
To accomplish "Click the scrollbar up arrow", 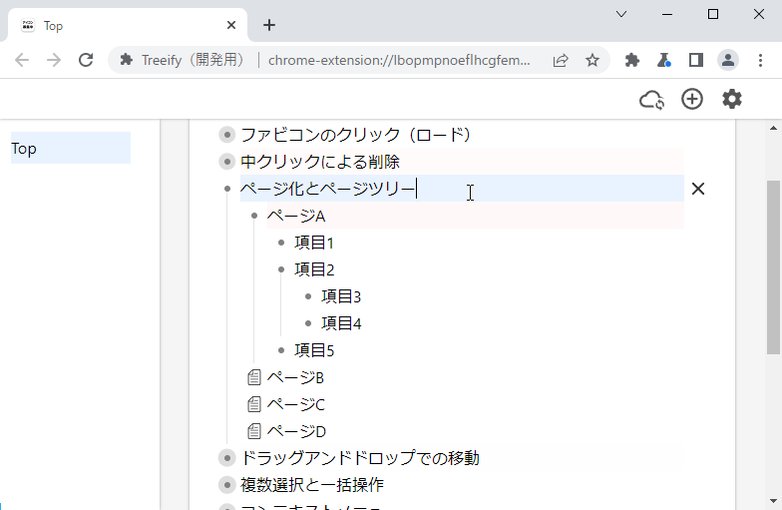I will tap(773, 128).
